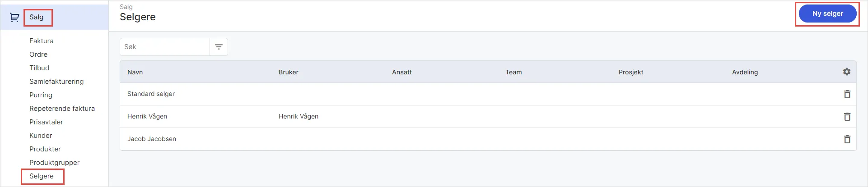Screen dimensions: 868x187
Task: Navigate to Repeterende faktura
Action: click(62, 109)
